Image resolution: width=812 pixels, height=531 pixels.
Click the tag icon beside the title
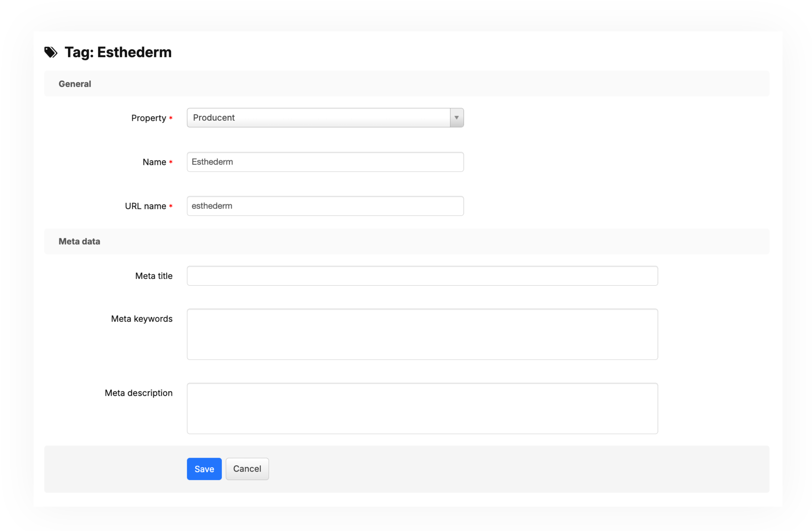tap(51, 52)
